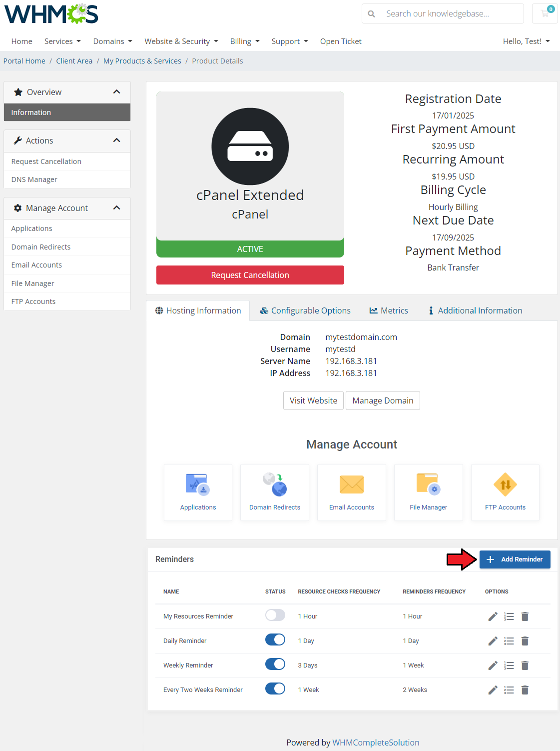Edit the My Resources Reminder entry

493,616
